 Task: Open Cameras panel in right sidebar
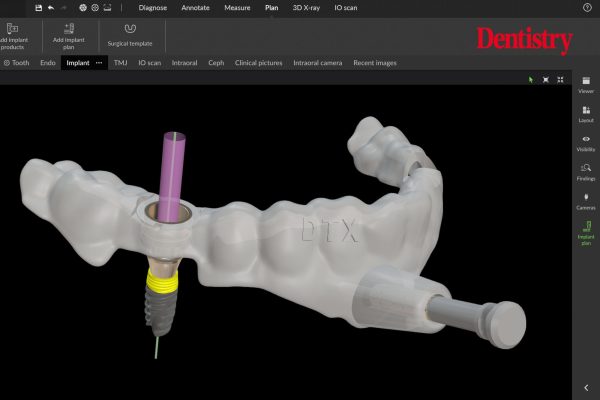[x=585, y=200]
